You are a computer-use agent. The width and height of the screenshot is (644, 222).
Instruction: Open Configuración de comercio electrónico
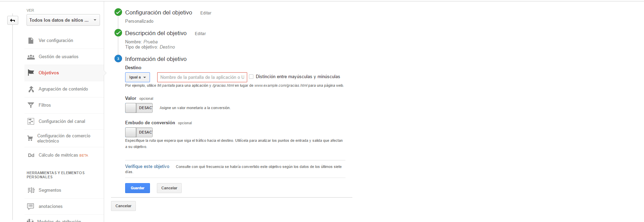[64, 138]
